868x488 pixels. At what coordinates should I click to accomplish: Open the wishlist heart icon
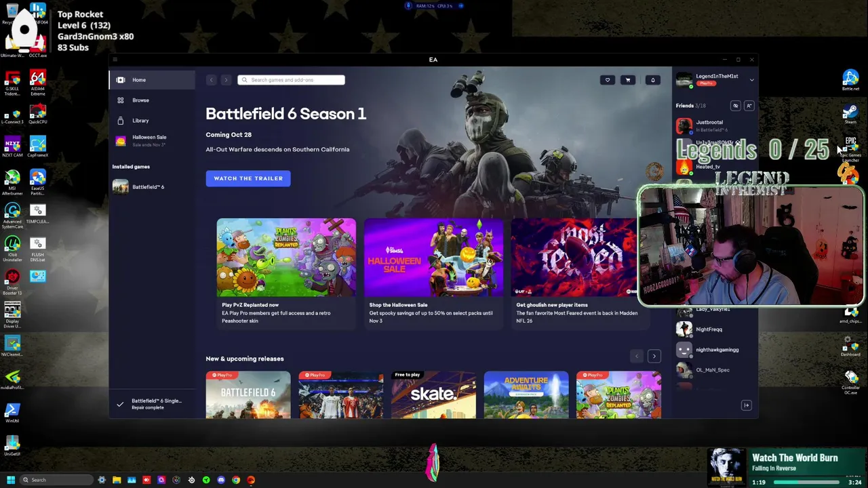[608, 80]
